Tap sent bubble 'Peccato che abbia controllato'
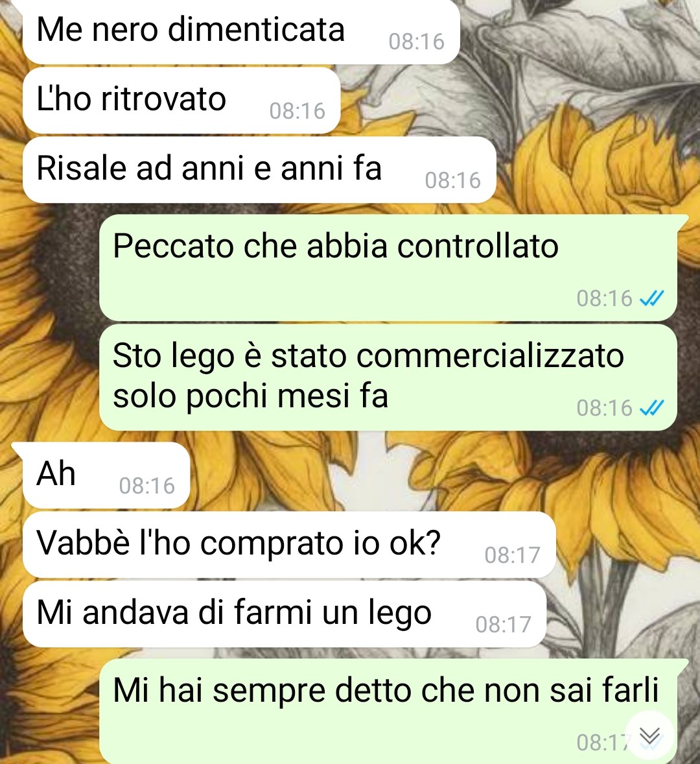This screenshot has height=764, width=700. pyautogui.click(x=388, y=267)
